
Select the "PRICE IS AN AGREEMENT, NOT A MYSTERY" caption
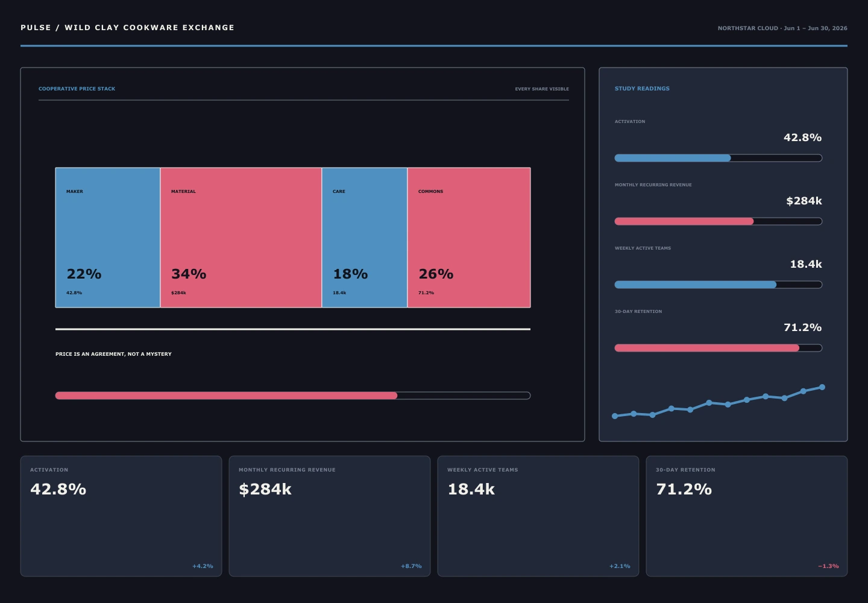113,354
